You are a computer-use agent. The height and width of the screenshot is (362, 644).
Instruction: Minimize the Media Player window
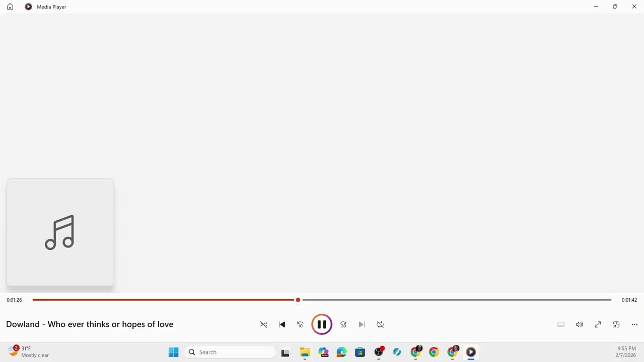click(596, 7)
